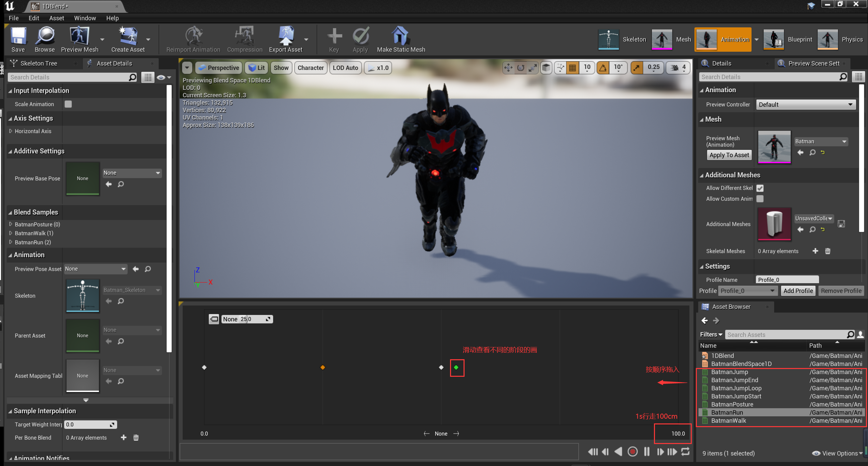868x466 pixels.
Task: Select the rotate gizmo tool in viewport
Action: point(521,68)
